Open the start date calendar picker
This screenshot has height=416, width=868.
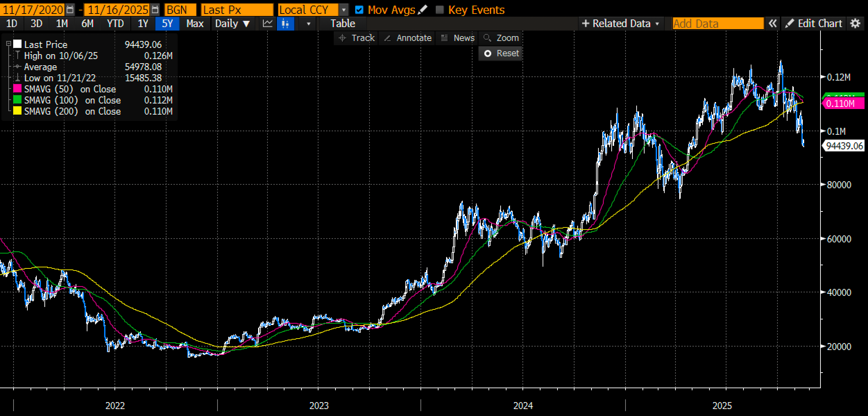[70, 9]
